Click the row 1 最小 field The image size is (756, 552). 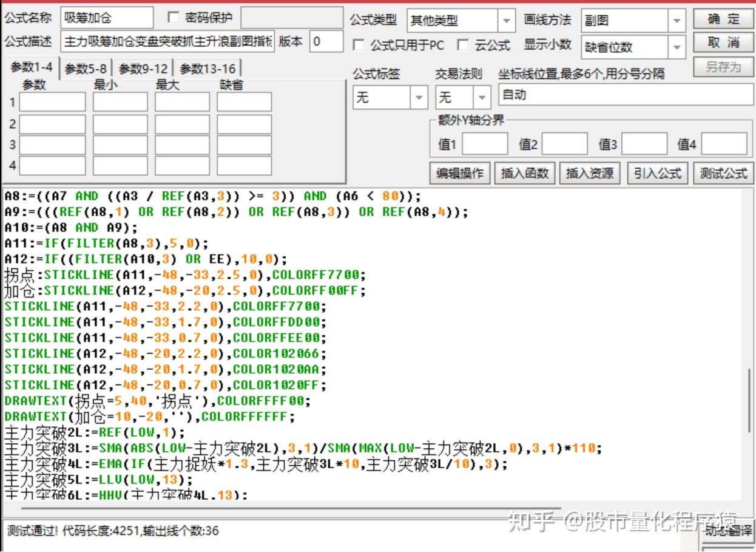[120, 102]
